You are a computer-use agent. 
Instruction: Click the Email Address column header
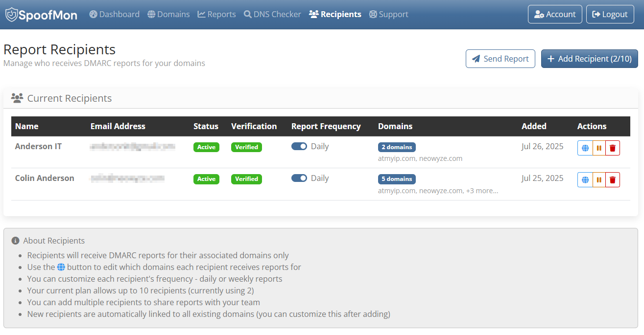pyautogui.click(x=118, y=126)
